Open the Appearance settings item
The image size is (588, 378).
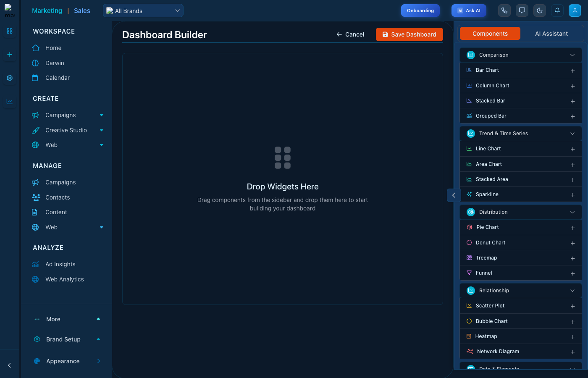coord(67,361)
